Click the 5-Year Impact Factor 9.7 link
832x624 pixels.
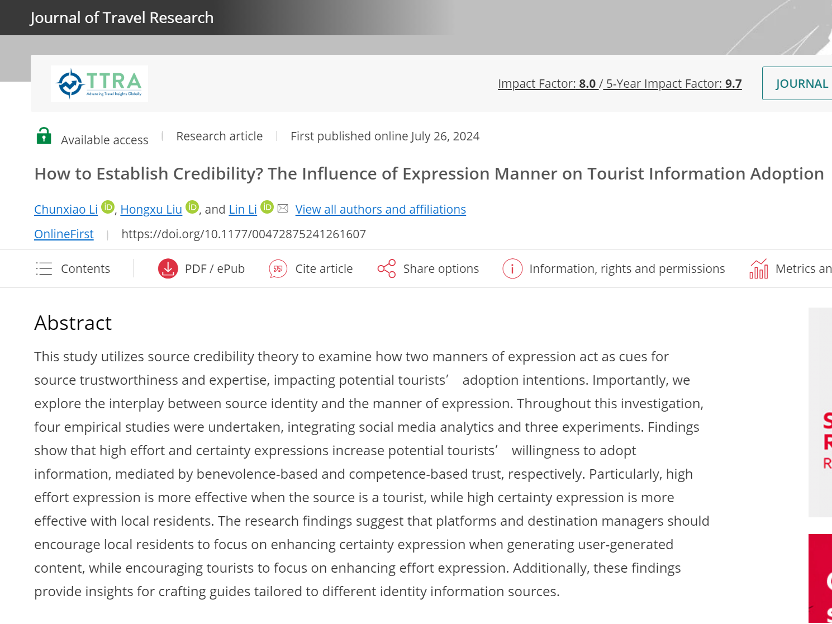(673, 83)
